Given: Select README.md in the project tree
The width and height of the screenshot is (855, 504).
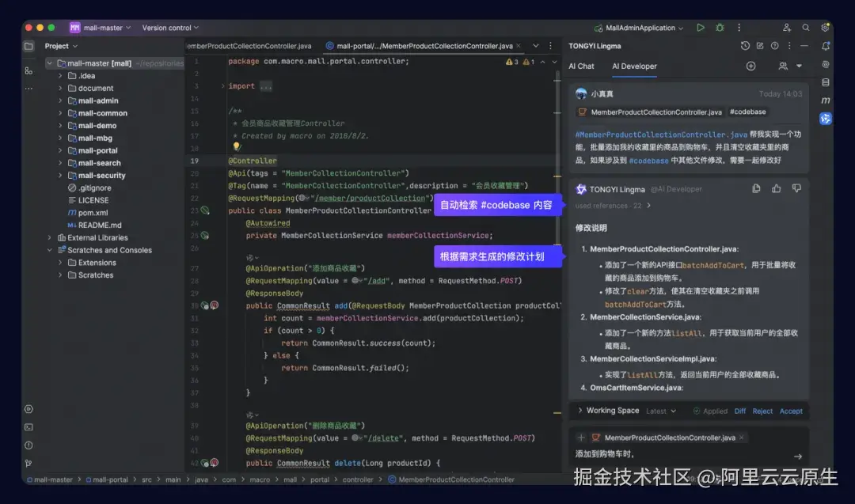Looking at the screenshot, I should point(99,225).
